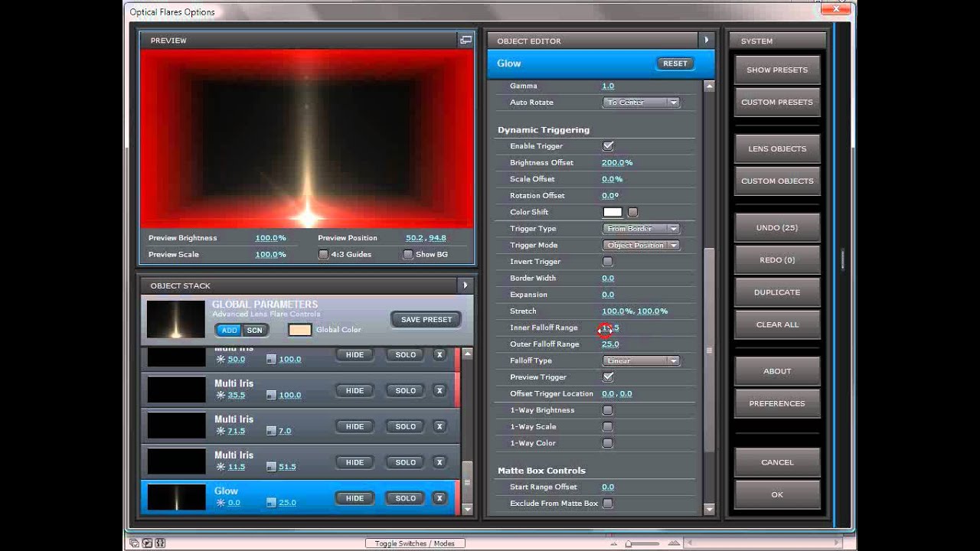
Task: Select the Glow thumbnail in object stack
Action: tap(177, 497)
